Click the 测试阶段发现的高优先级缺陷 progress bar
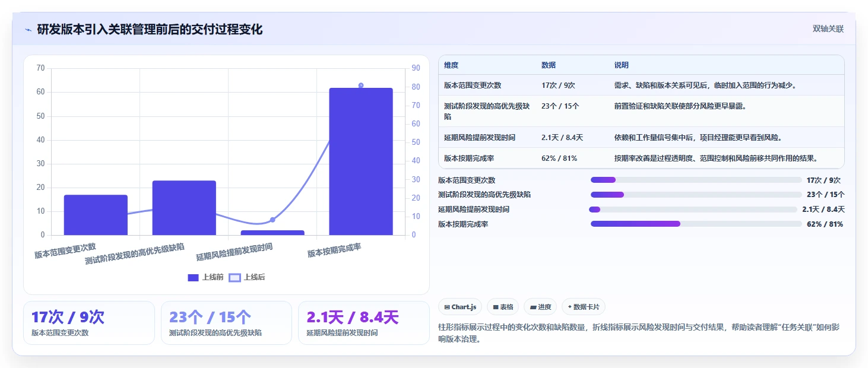Screen dimensions: 868x368 696,195
